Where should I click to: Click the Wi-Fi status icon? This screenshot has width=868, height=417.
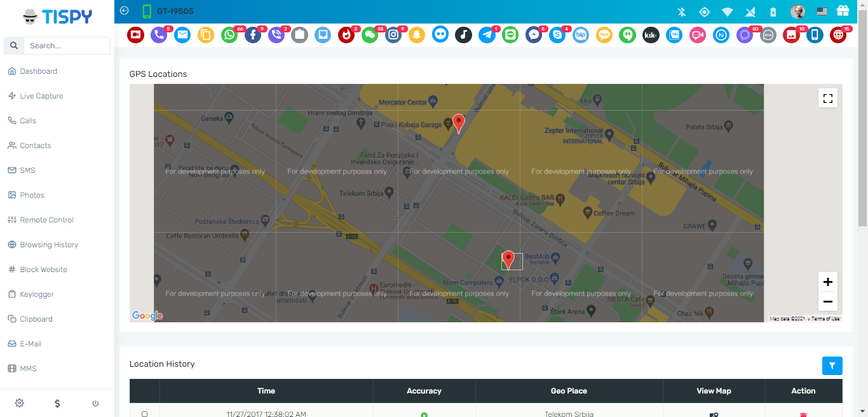(728, 11)
